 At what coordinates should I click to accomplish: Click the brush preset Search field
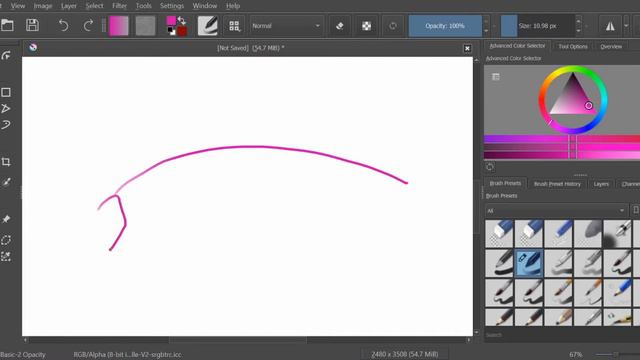click(562, 335)
